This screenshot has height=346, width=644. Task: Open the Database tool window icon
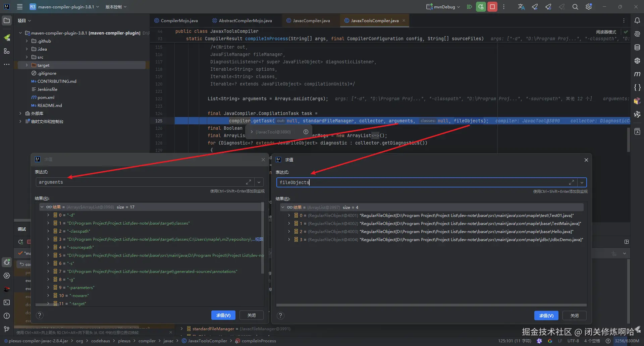[637, 47]
